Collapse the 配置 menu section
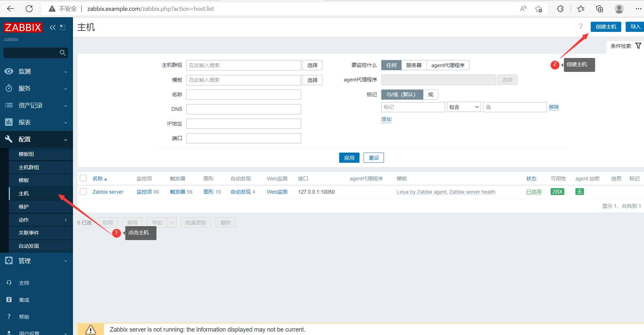This screenshot has width=644, height=335. coord(36,139)
